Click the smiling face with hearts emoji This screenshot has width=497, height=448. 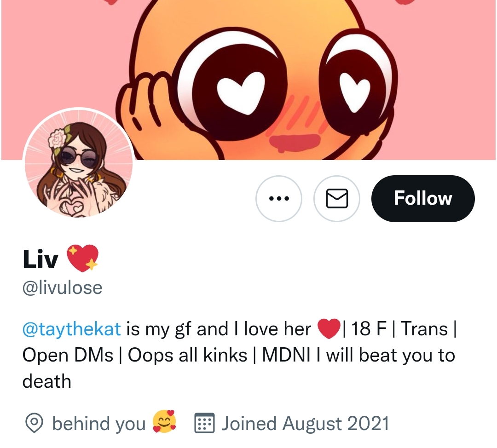[x=164, y=422]
